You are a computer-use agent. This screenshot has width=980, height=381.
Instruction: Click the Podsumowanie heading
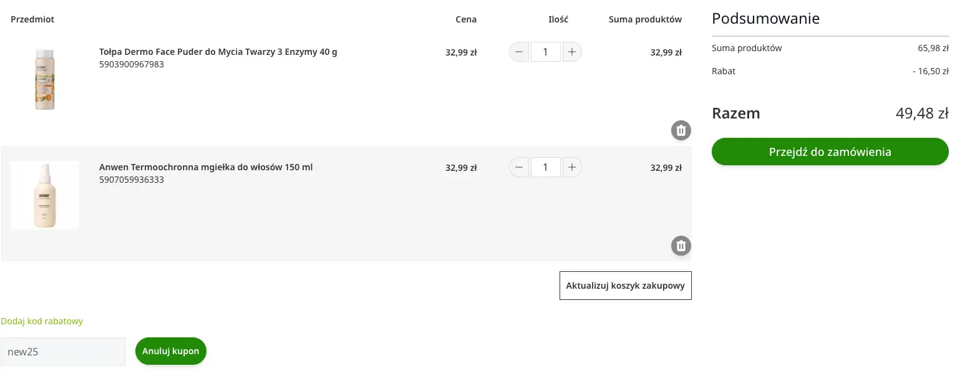[765, 19]
